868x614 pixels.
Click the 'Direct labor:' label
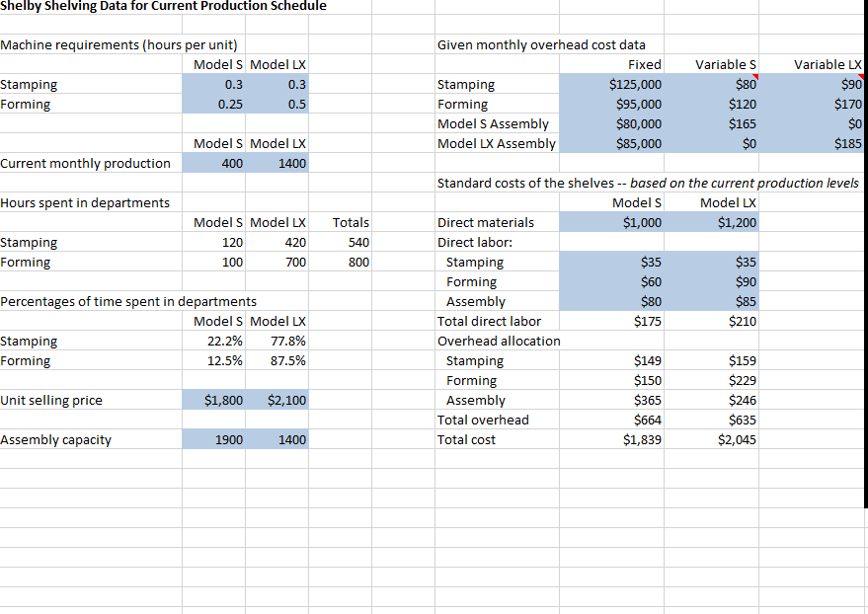point(475,242)
